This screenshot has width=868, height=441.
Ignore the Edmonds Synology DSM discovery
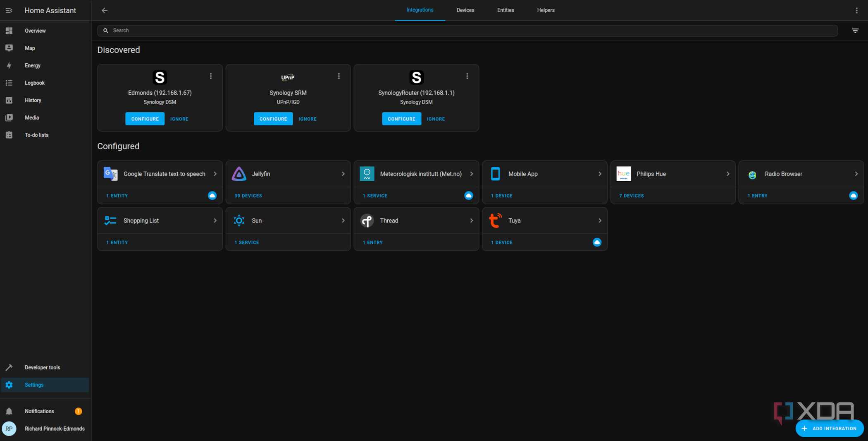pyautogui.click(x=179, y=119)
